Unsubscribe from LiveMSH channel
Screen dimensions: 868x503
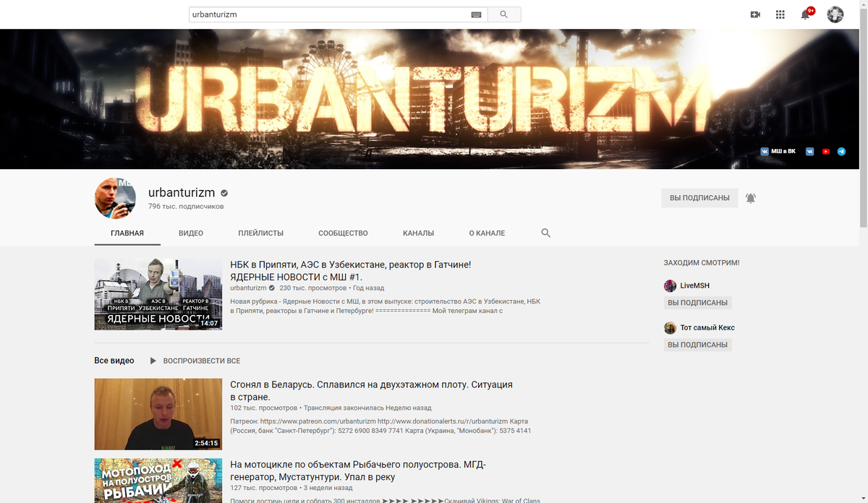click(699, 302)
